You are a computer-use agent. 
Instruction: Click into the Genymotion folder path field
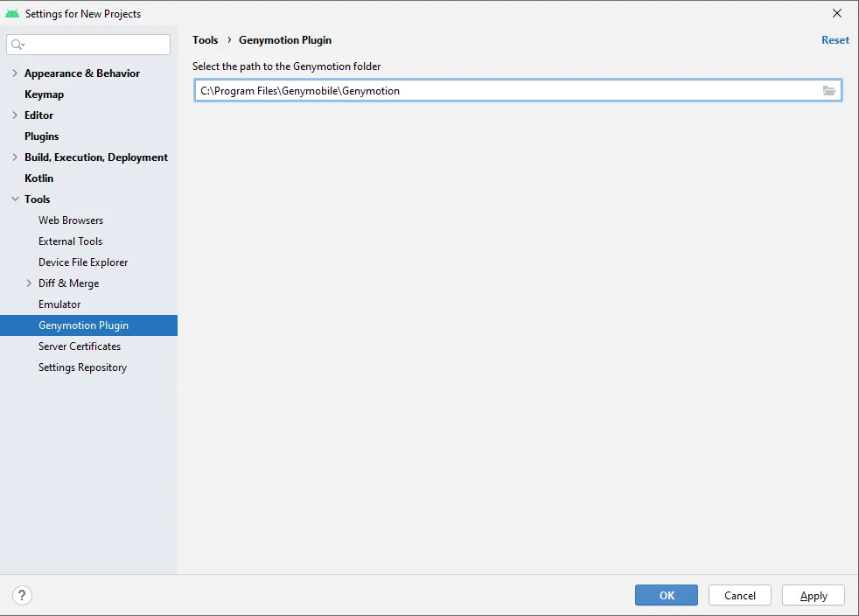point(506,91)
